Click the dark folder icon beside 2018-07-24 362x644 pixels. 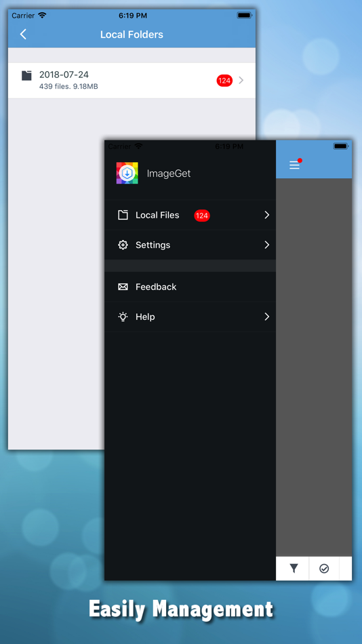(26, 75)
